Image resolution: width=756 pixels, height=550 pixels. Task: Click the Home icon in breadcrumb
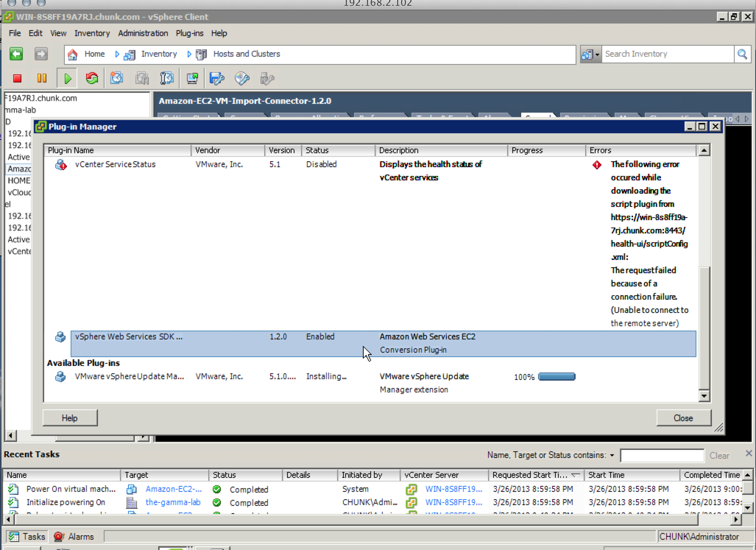(73, 54)
